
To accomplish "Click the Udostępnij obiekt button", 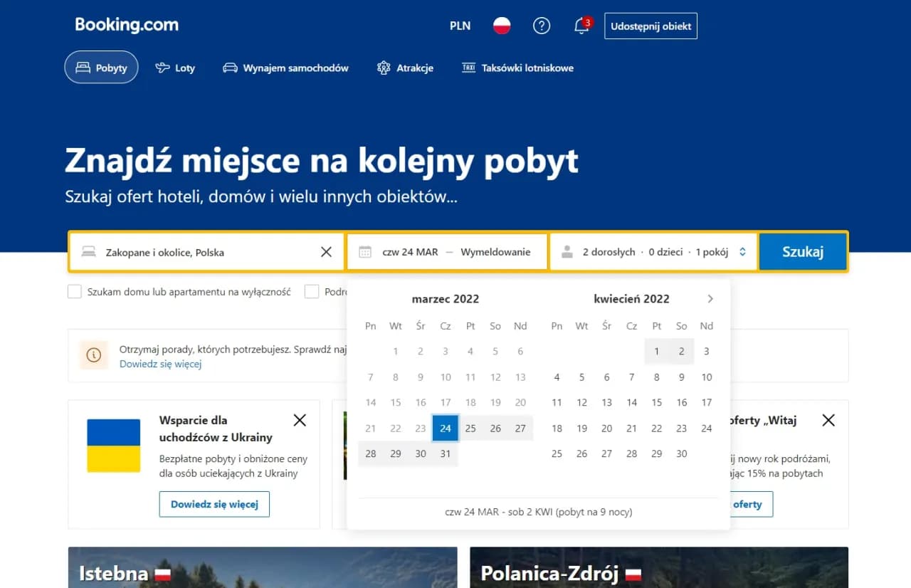I will [650, 26].
